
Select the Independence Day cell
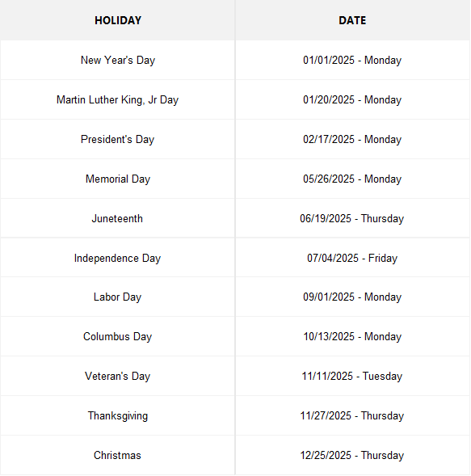[x=118, y=258]
